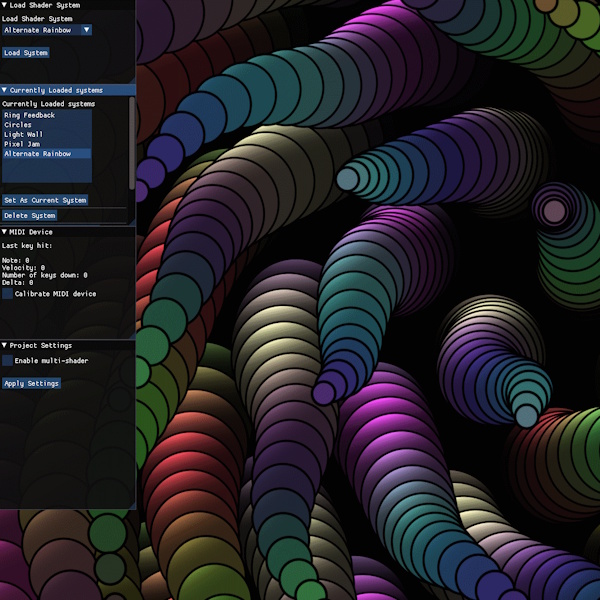Click the Delete System button

tap(29, 215)
